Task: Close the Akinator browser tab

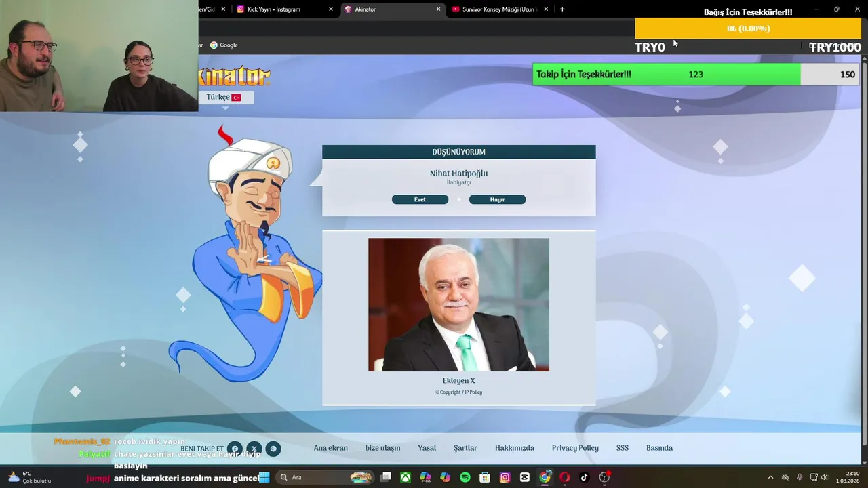Action: pyautogui.click(x=438, y=9)
